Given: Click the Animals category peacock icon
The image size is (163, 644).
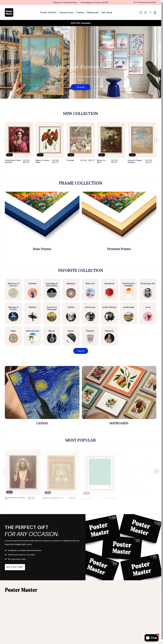Looking at the screenshot, I should (32, 293).
